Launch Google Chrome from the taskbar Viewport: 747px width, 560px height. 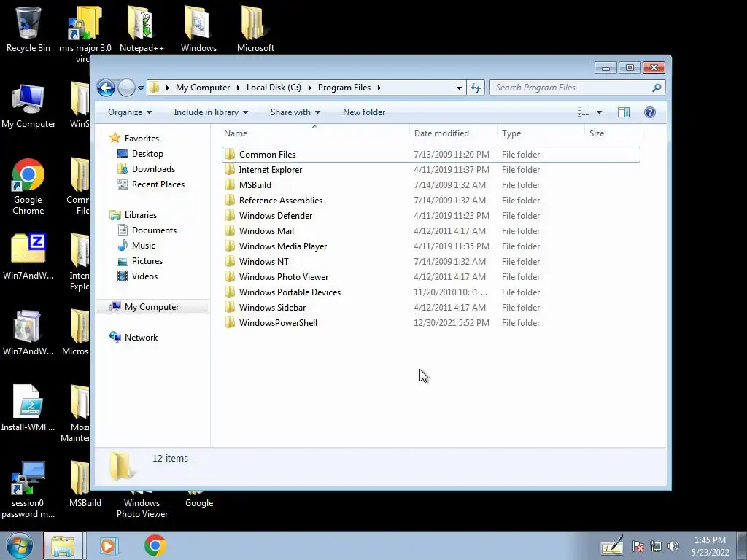tap(155, 545)
